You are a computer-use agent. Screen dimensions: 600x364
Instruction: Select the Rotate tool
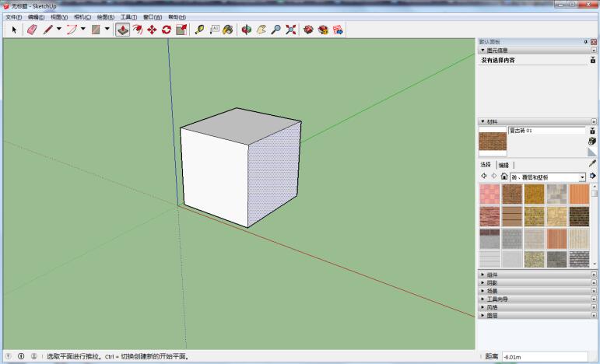click(x=166, y=30)
